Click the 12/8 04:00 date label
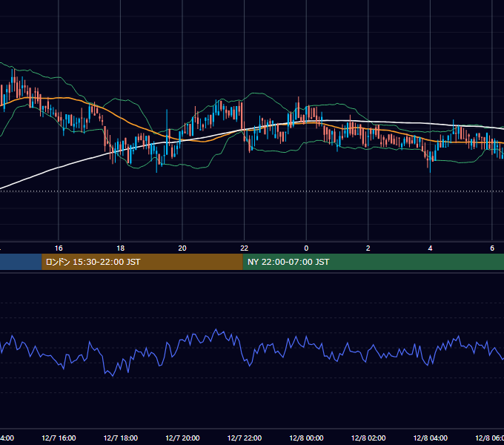The width and height of the screenshot is (504, 445). coord(431,438)
